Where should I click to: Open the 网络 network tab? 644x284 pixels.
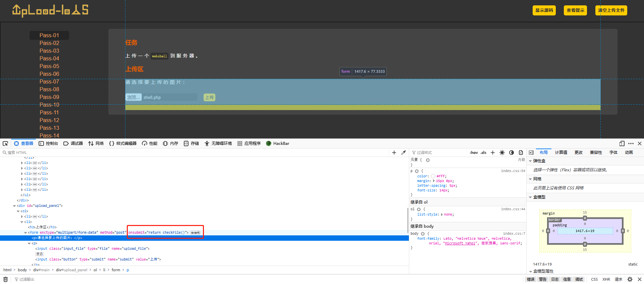point(96,144)
